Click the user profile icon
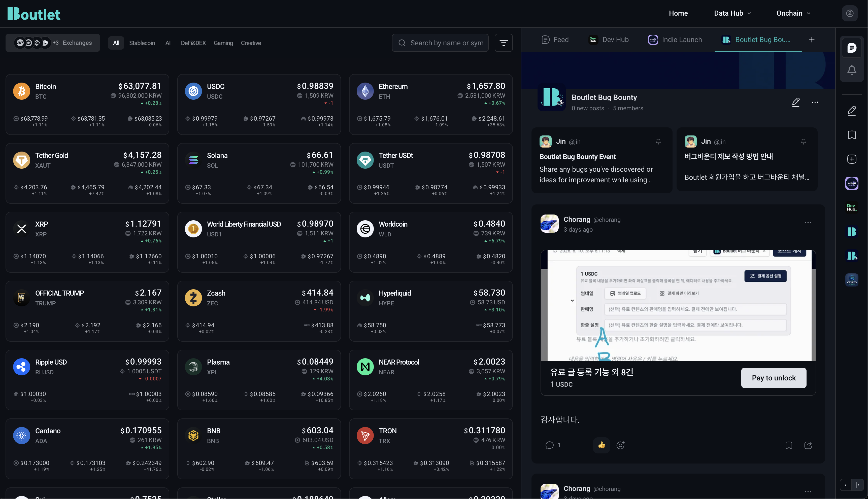 pyautogui.click(x=850, y=13)
